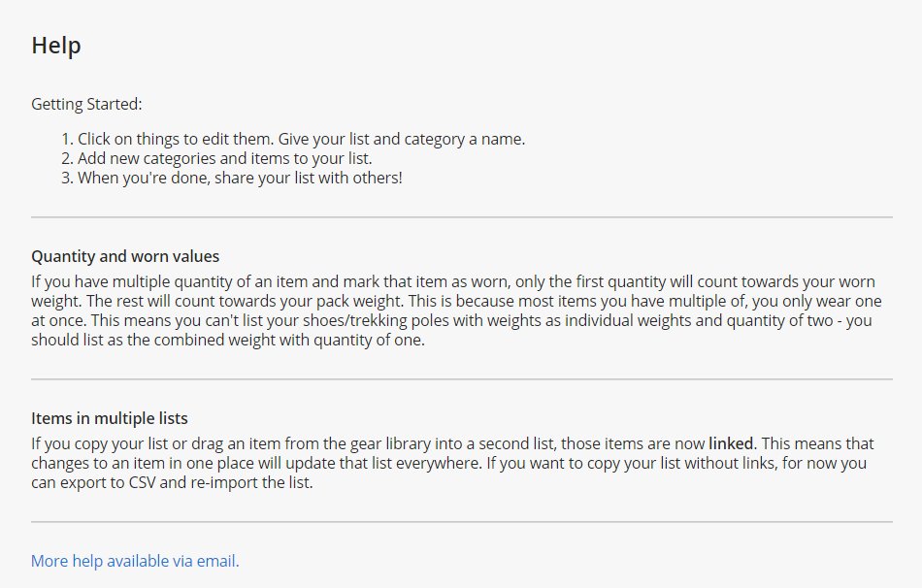Click the 'Give your list and category a name' sentence
This screenshot has width=922, height=588.
coord(402,139)
